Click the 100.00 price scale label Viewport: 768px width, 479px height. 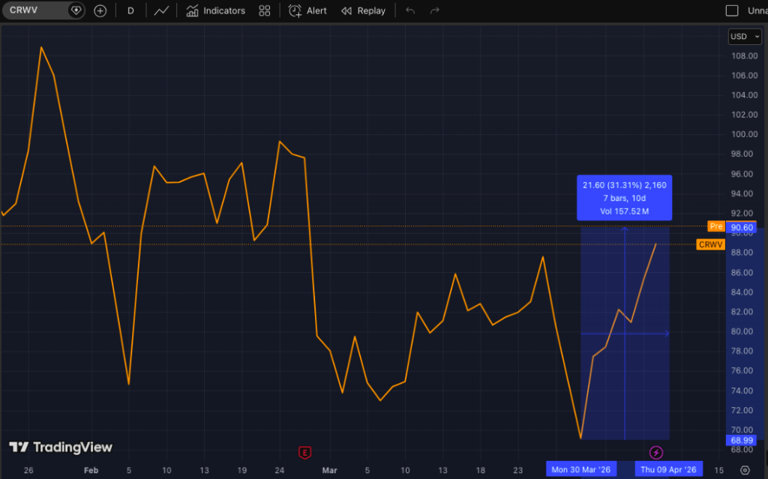click(x=744, y=134)
